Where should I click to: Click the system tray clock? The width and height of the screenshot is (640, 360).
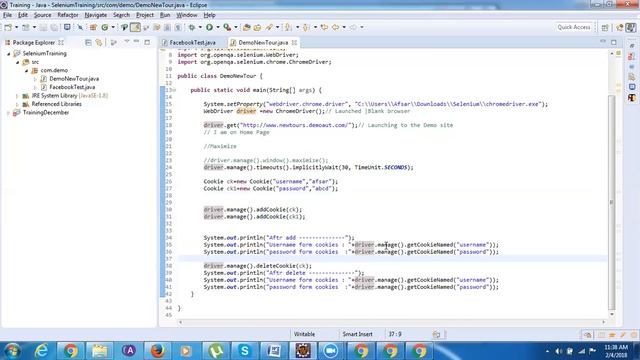tap(616, 351)
